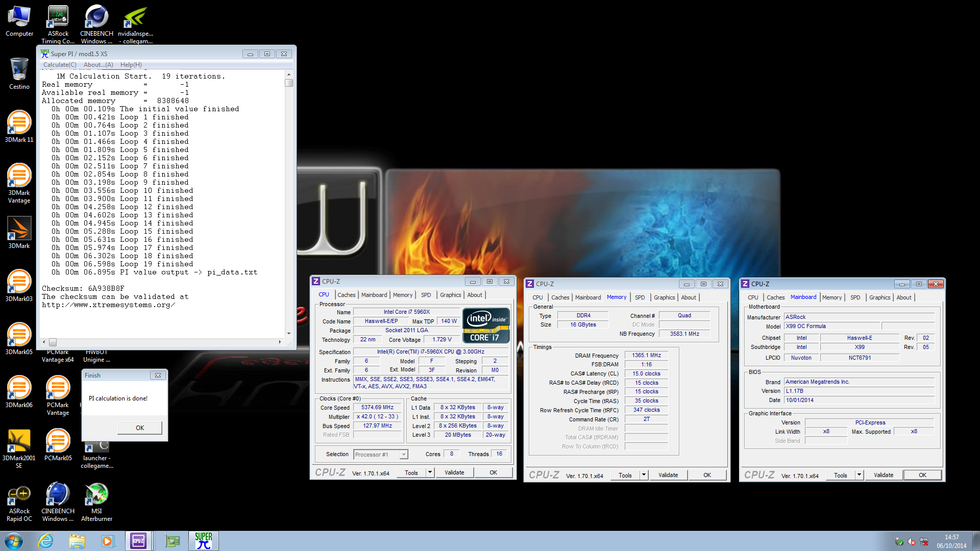This screenshot has height=551, width=980.
Task: Open Windows Media Player taskbar icon
Action: coord(107,541)
